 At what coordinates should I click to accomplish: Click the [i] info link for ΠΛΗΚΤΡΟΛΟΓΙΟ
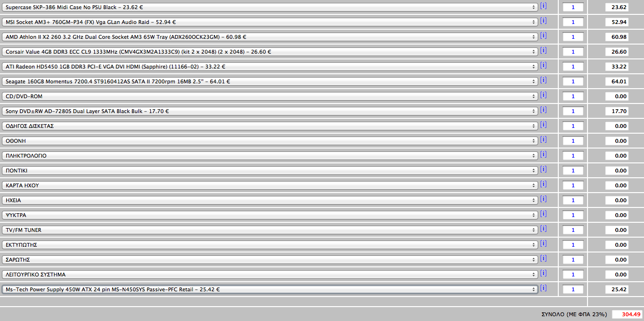click(543, 154)
